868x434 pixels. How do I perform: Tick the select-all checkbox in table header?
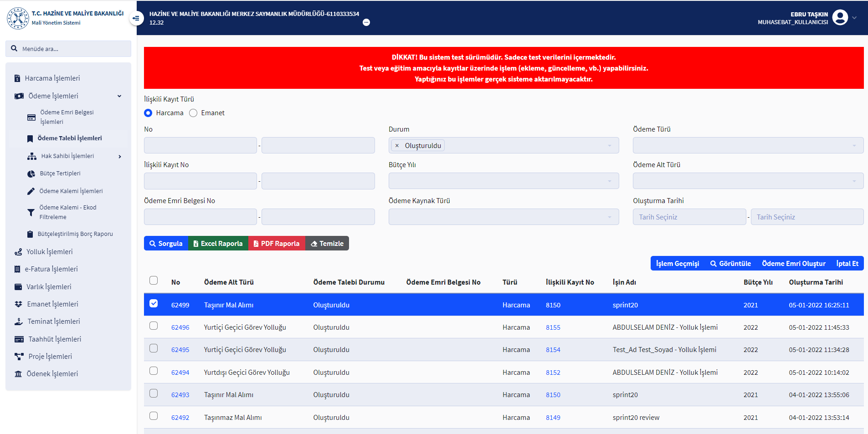point(154,281)
